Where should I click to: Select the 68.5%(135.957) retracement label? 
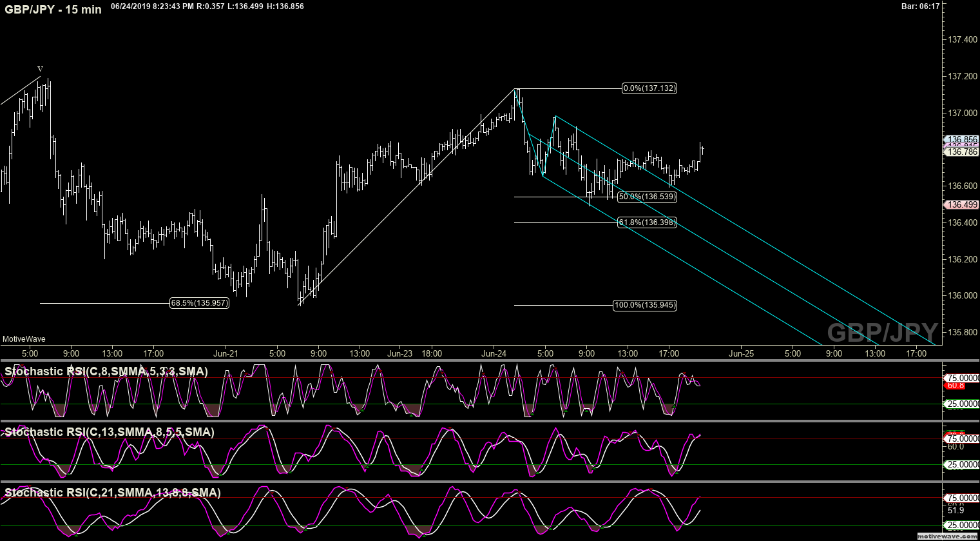pyautogui.click(x=200, y=303)
